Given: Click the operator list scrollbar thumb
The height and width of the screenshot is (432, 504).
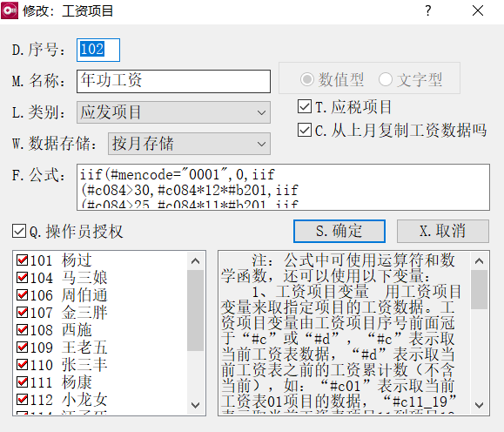Looking at the screenshot, I should (x=196, y=310).
